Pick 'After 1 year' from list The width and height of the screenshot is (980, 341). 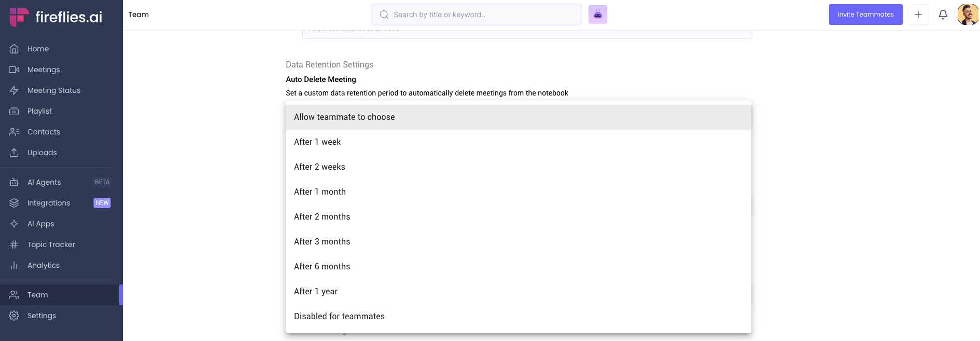(x=316, y=292)
